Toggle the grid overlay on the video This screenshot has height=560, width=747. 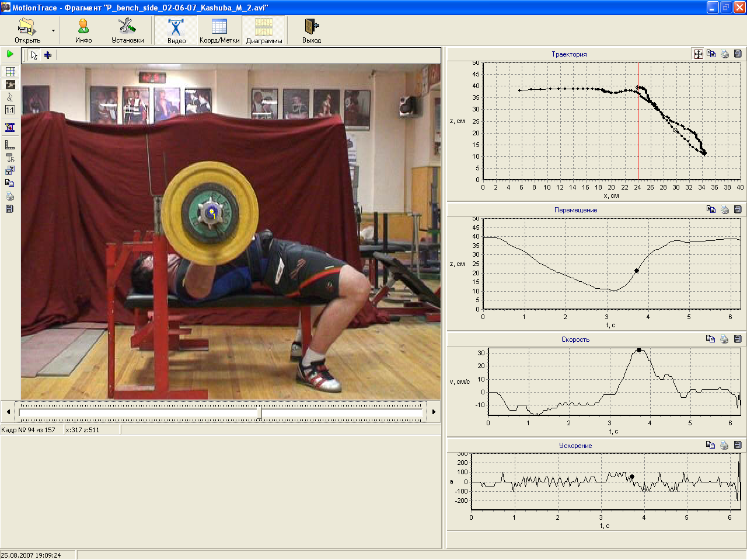coord(10,71)
